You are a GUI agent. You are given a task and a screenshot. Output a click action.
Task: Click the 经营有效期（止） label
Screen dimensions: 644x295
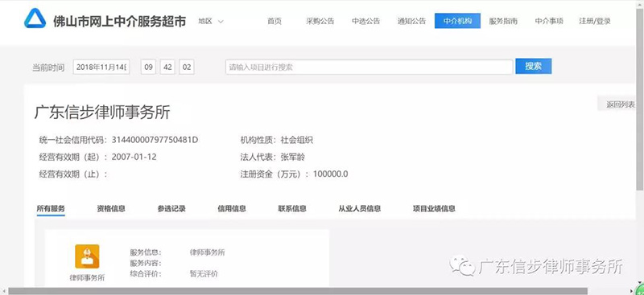click(x=73, y=174)
